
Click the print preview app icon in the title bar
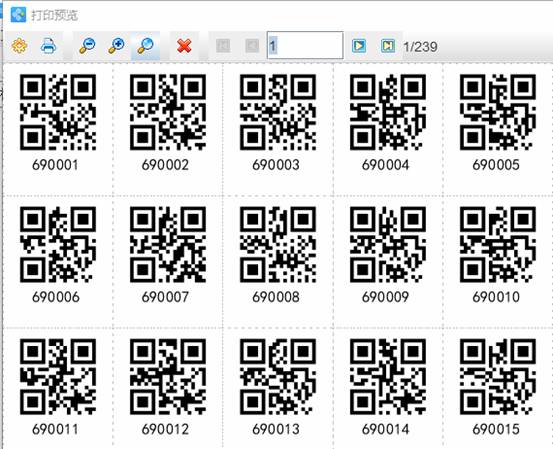(18, 14)
